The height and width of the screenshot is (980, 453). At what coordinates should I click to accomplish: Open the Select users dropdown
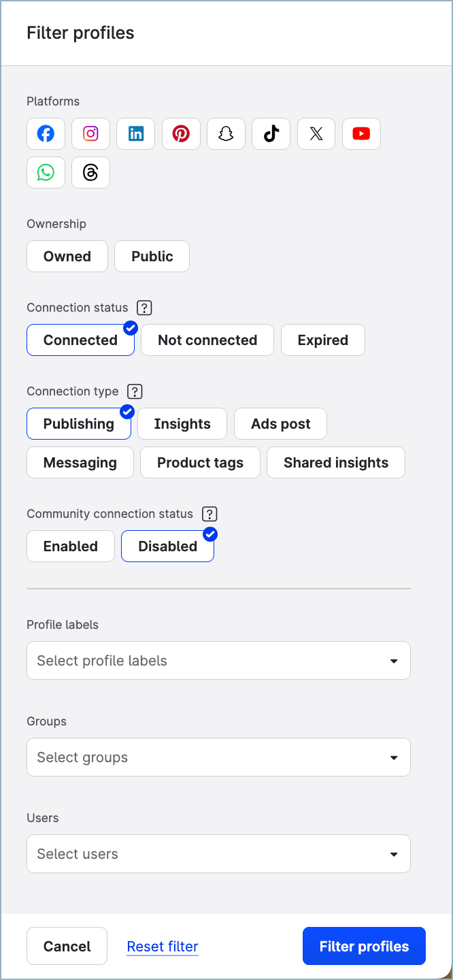[218, 853]
